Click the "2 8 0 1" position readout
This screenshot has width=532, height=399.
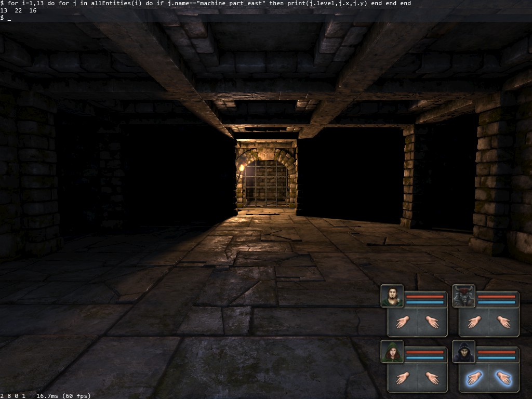(13, 395)
